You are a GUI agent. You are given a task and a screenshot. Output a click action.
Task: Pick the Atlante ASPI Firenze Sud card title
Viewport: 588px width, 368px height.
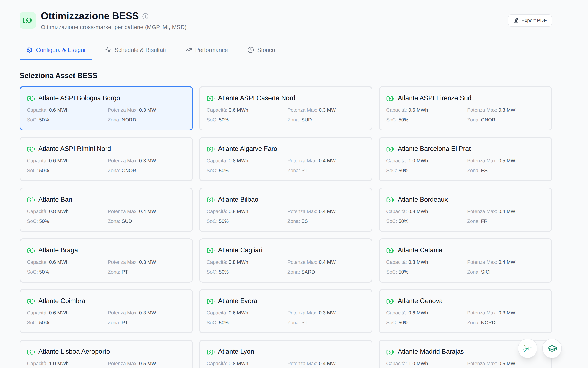click(434, 98)
